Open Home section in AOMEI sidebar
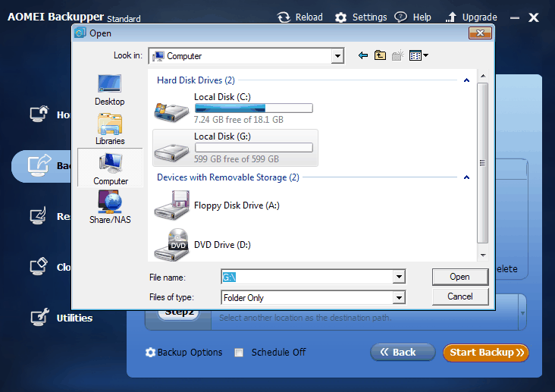The height and width of the screenshot is (392, 555). 49,114
